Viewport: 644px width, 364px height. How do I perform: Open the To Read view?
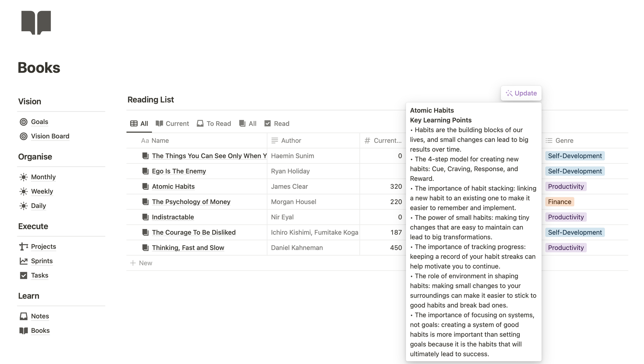click(x=214, y=123)
